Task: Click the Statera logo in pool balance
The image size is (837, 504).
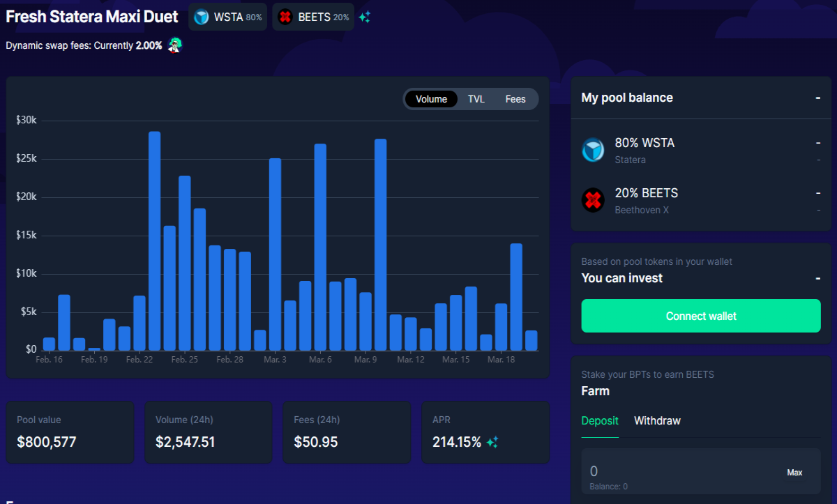Action: 593,151
